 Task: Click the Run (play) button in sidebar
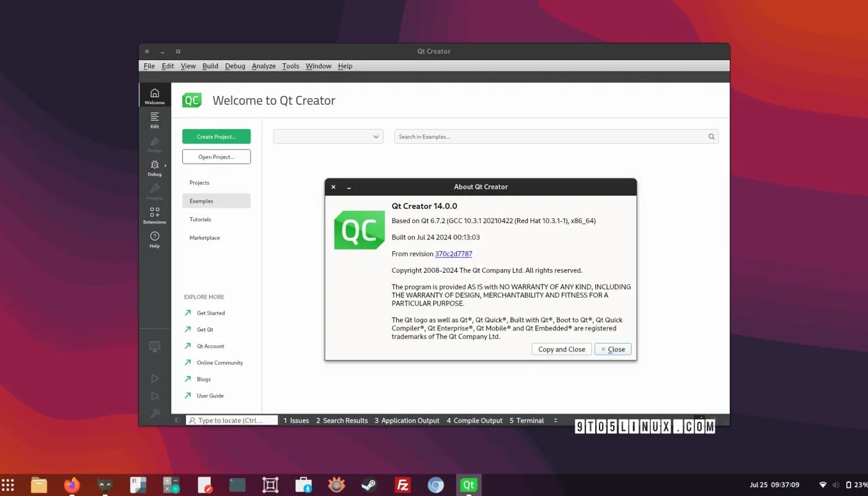pos(154,378)
